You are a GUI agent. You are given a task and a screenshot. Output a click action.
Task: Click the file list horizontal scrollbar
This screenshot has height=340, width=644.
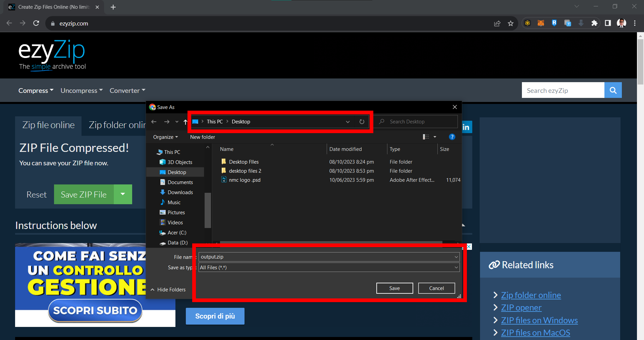coord(331,242)
